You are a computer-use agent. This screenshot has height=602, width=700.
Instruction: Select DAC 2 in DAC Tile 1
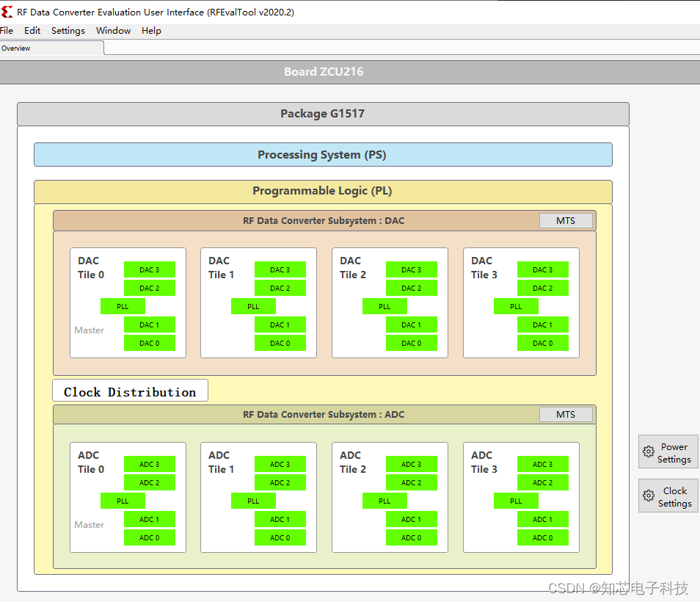coord(280,288)
